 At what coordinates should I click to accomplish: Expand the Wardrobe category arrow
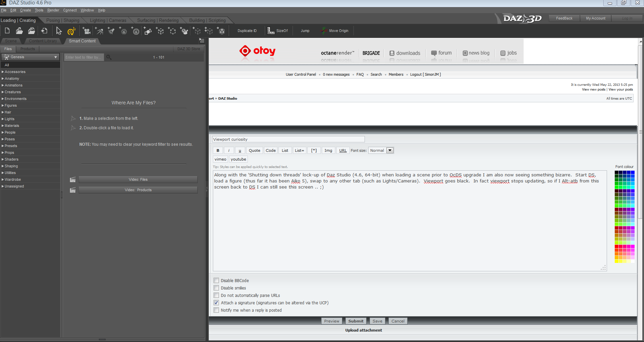point(3,179)
